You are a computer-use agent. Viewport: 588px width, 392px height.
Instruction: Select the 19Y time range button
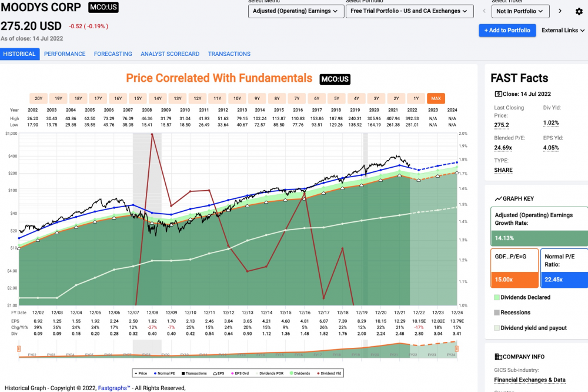[58, 98]
